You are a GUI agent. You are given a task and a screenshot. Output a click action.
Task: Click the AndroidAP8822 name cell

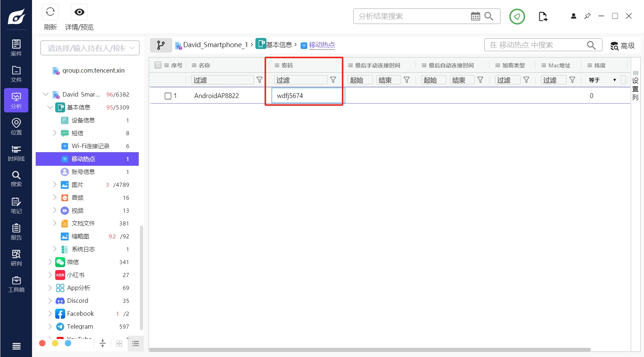pyautogui.click(x=217, y=96)
